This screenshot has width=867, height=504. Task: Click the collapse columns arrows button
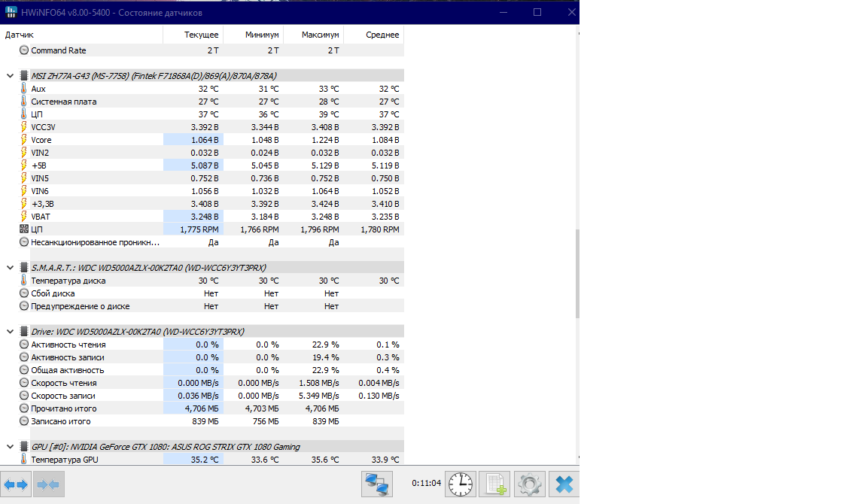[x=49, y=484]
